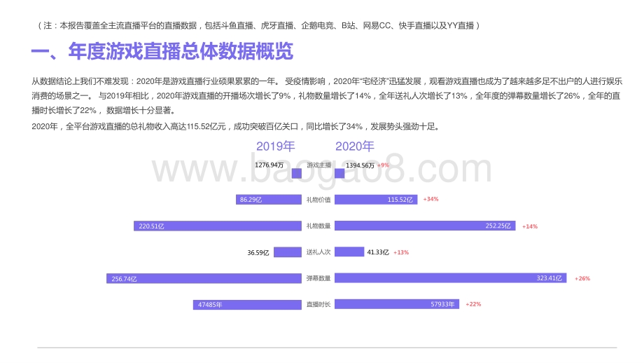The image size is (644, 363).
Task: Click the note line mentioning 斗鱼直播
Action: pos(259,25)
